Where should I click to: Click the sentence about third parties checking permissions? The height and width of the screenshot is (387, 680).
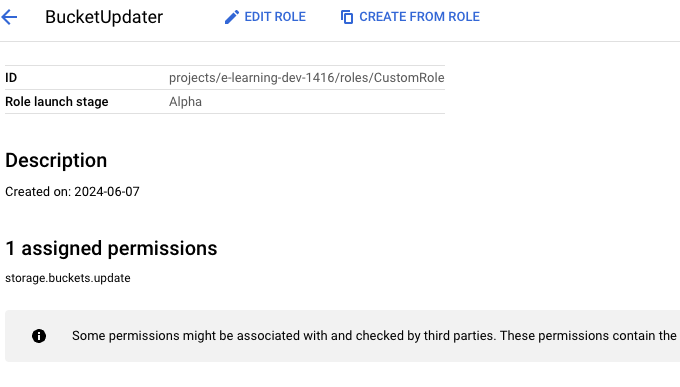(284, 336)
